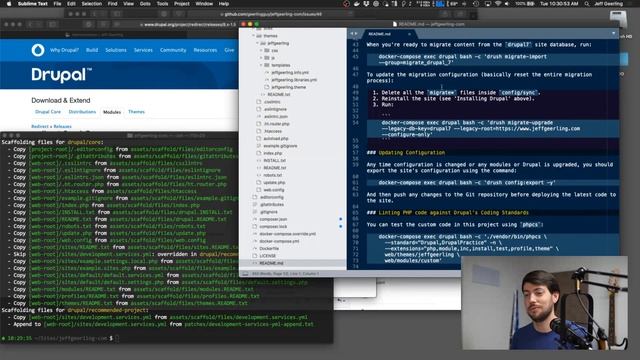This screenshot has height=360, width=640.
Task: Close the README.md tab in Sublime Text
Action: pos(409,34)
